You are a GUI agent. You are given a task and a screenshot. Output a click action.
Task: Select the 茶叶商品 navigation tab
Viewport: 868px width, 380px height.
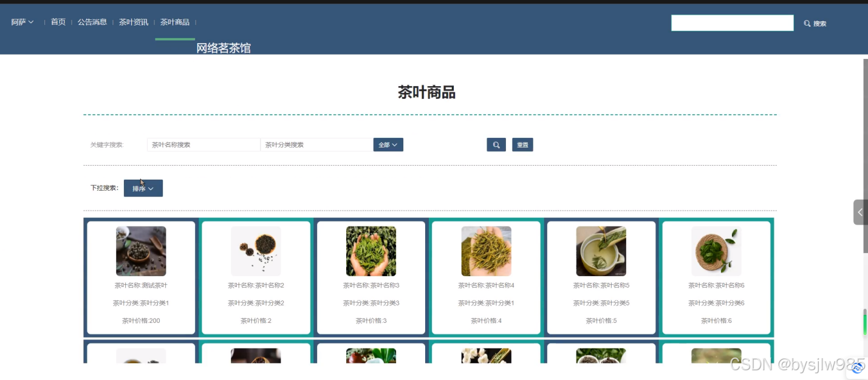click(175, 22)
